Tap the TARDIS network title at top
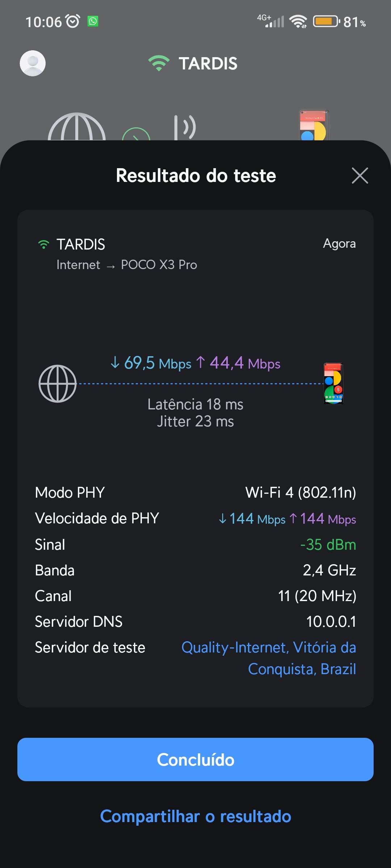The width and height of the screenshot is (391, 868). [208, 64]
